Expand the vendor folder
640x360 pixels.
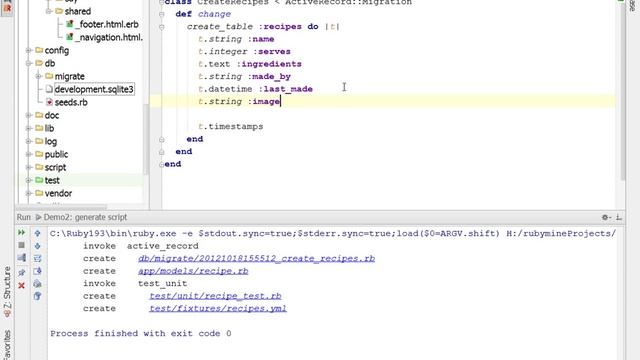tap(29, 193)
